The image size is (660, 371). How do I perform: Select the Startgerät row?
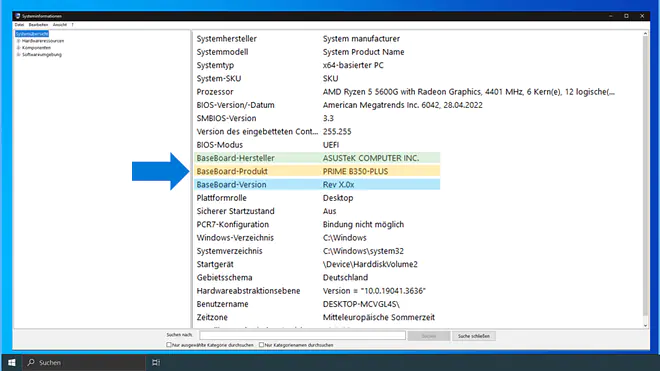click(418, 264)
